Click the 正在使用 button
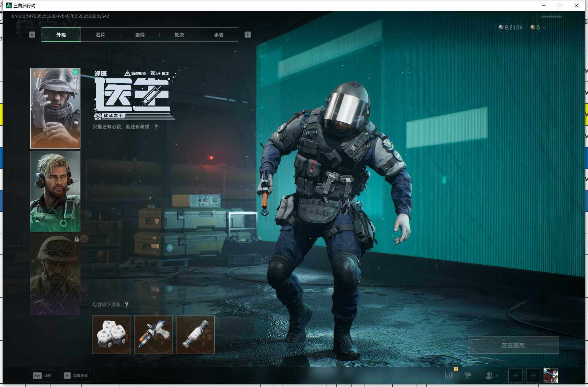 pos(513,345)
